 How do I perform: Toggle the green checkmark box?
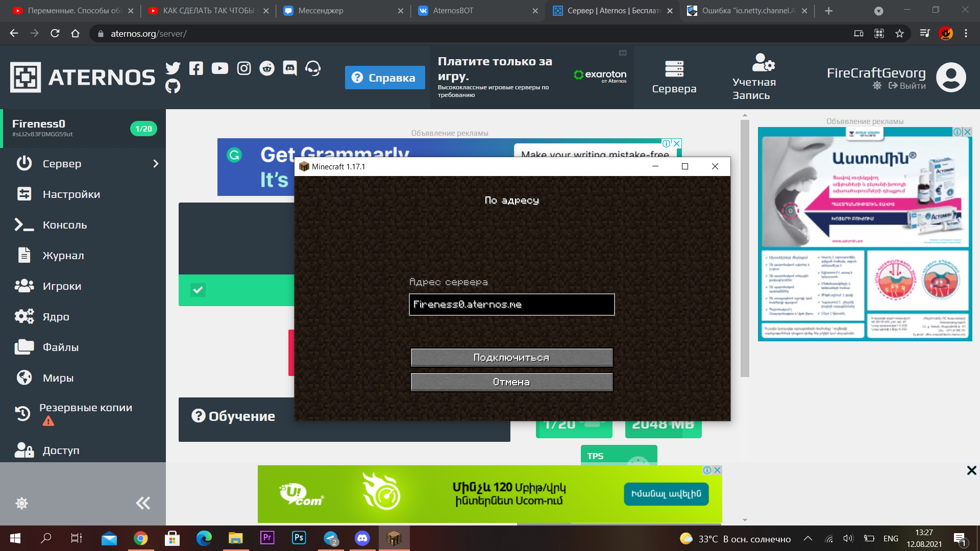click(x=198, y=290)
